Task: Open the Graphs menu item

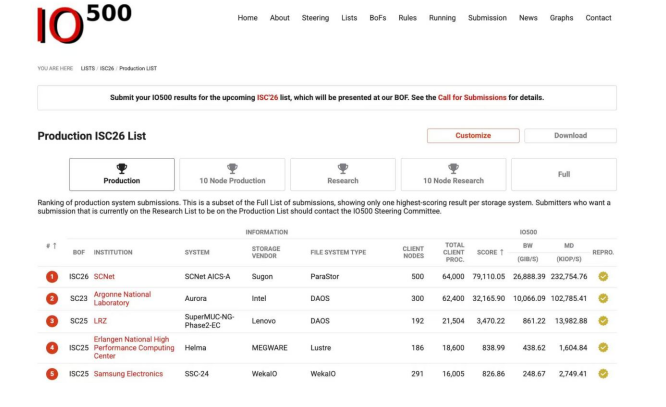Action: tap(561, 18)
